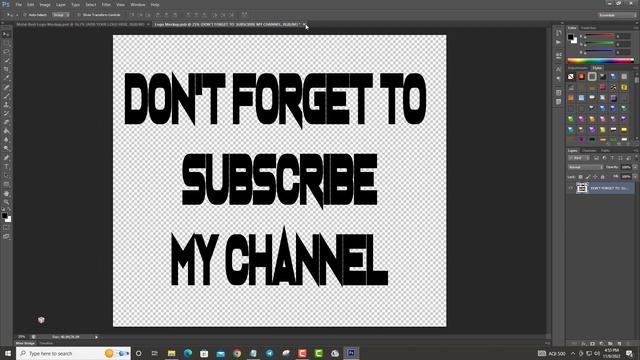The image size is (640, 360).
Task: Select the Path Selection tool
Action: click(6, 175)
